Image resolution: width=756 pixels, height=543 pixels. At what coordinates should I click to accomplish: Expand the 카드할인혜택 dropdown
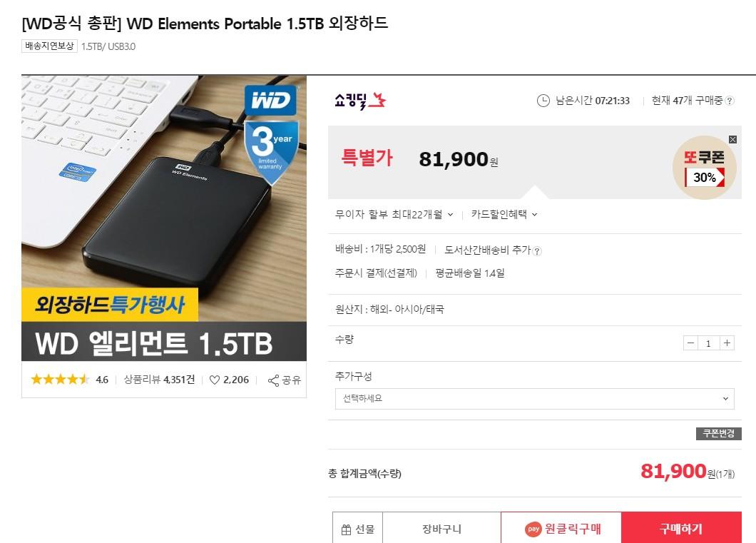(504, 215)
